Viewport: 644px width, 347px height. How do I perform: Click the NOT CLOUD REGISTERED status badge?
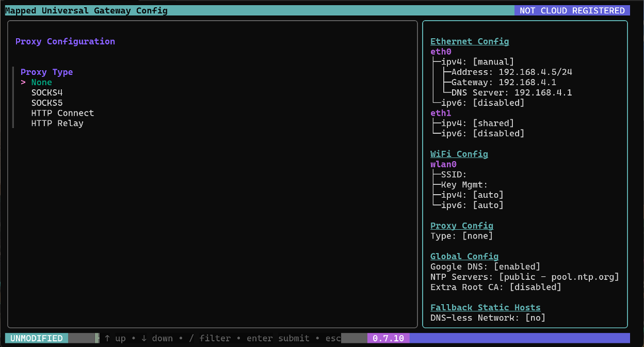click(x=572, y=10)
